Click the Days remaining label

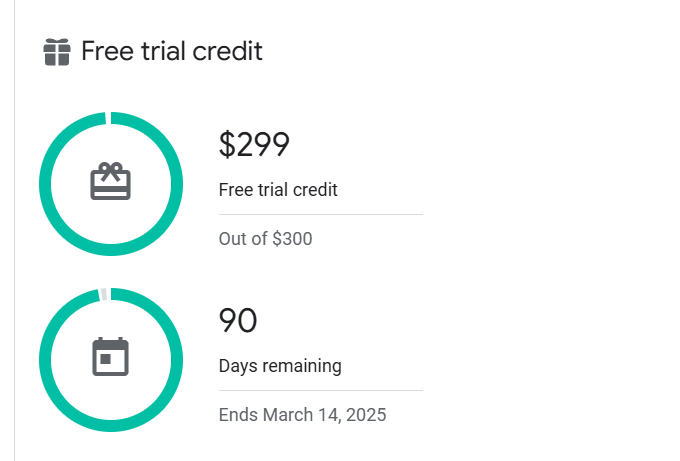pyautogui.click(x=280, y=366)
